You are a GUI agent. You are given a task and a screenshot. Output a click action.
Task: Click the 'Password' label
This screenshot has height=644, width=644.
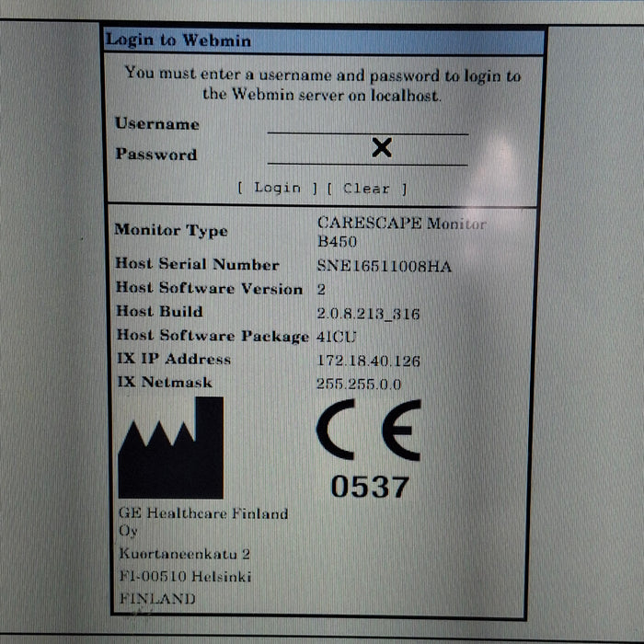coord(156,154)
